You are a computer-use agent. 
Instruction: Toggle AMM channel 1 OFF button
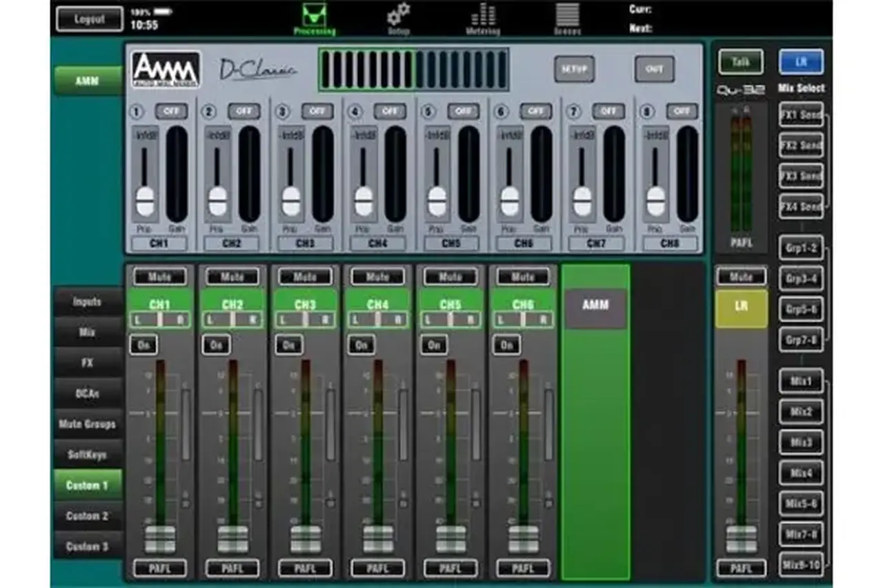[170, 111]
